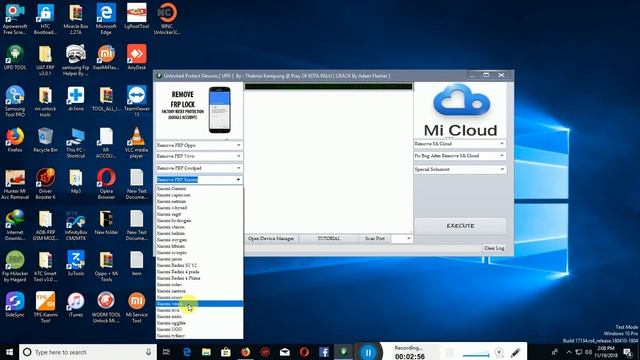The image size is (640, 360).
Task: Open the TUTORIAL button
Action: (329, 238)
